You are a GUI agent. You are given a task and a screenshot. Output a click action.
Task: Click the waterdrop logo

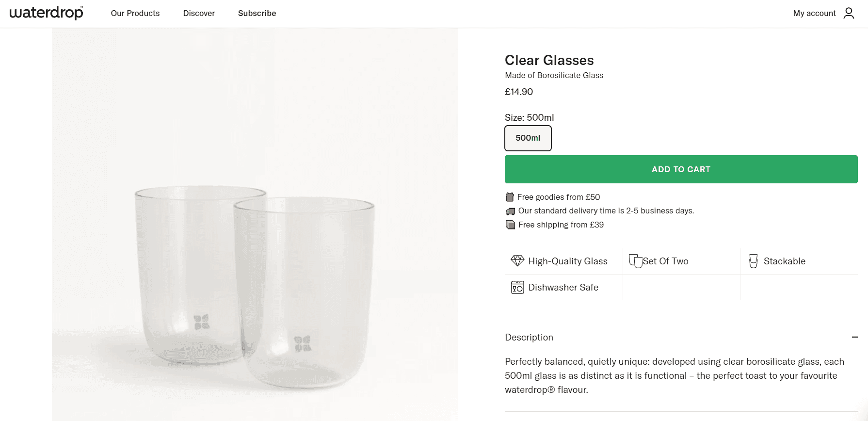[47, 13]
